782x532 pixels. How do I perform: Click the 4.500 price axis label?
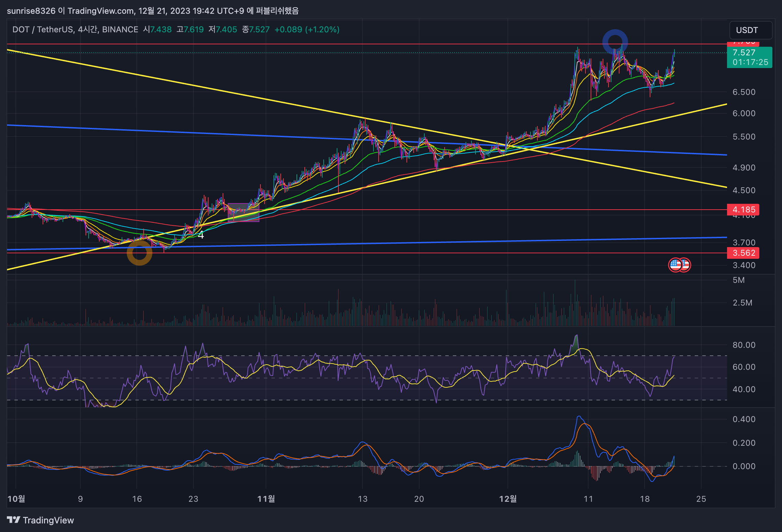click(x=744, y=190)
